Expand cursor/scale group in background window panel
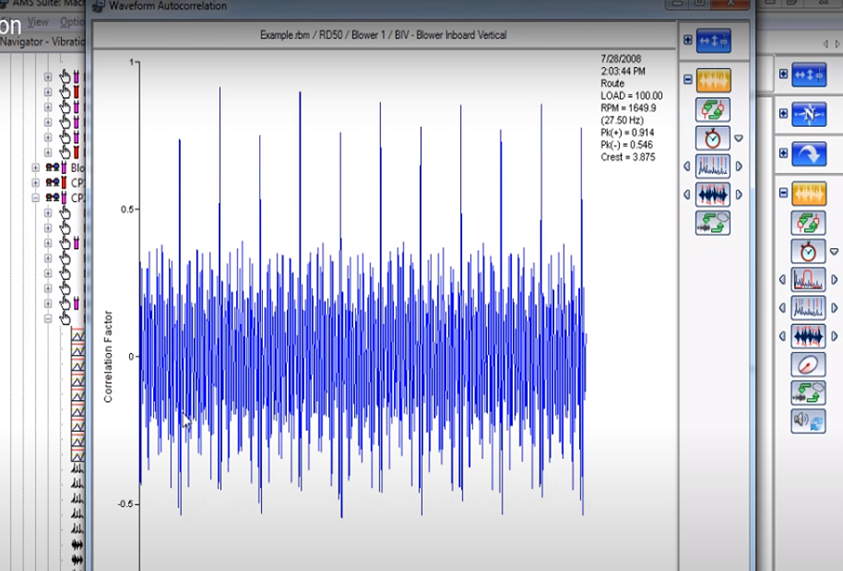This screenshot has width=843, height=571. 783,74
